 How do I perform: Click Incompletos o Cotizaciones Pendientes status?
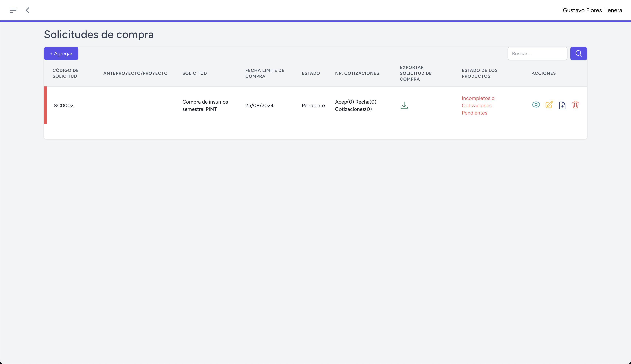pyautogui.click(x=478, y=106)
